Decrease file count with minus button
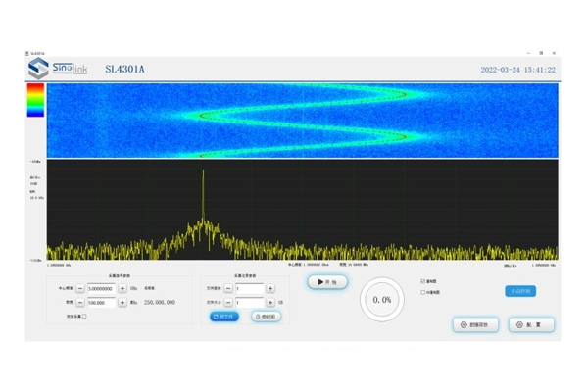The width and height of the screenshot is (588, 392). (228, 289)
